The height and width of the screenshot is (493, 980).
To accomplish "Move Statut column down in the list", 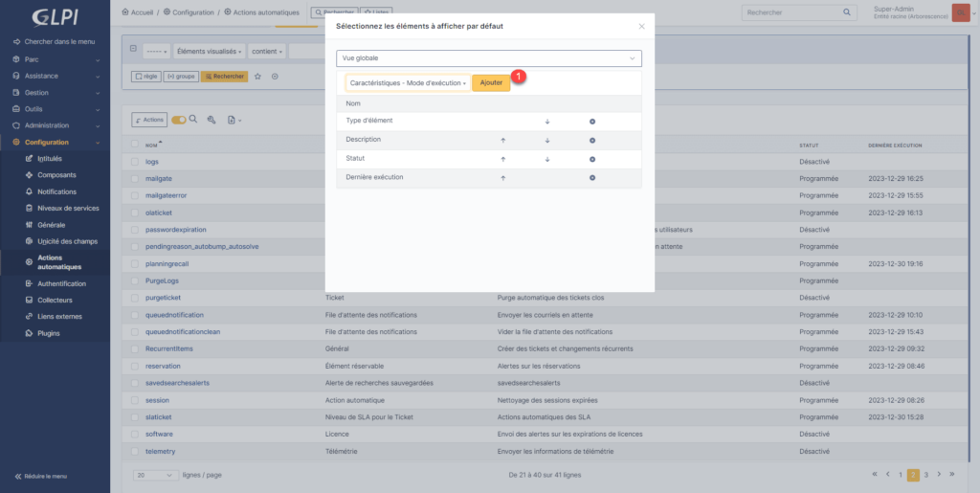I will 547,159.
